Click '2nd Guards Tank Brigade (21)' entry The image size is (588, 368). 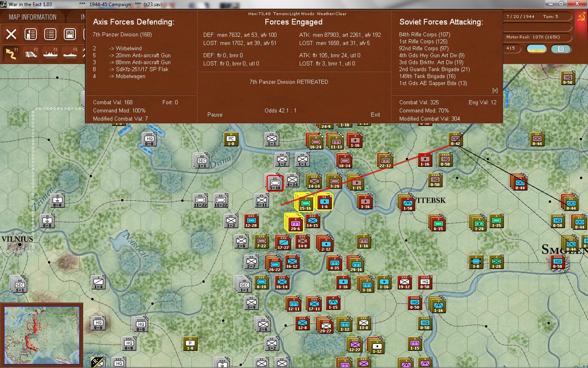coord(434,70)
